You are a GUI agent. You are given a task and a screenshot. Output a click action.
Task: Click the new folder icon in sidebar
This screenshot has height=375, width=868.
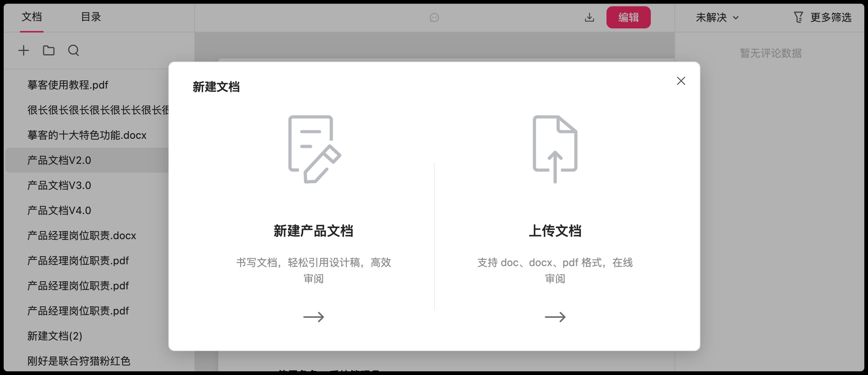click(48, 51)
